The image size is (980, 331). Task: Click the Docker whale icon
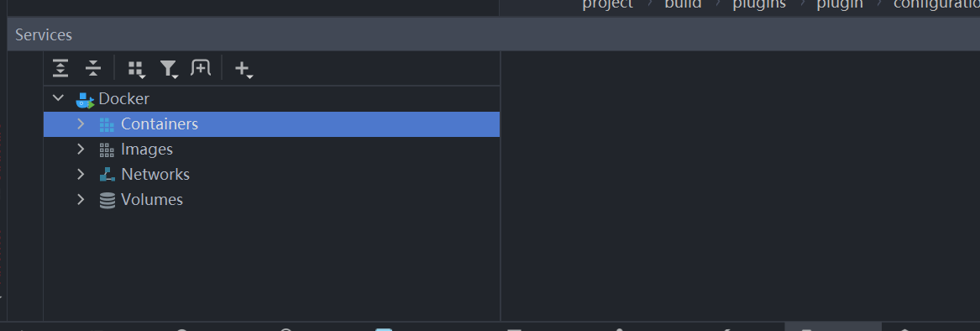(84, 99)
